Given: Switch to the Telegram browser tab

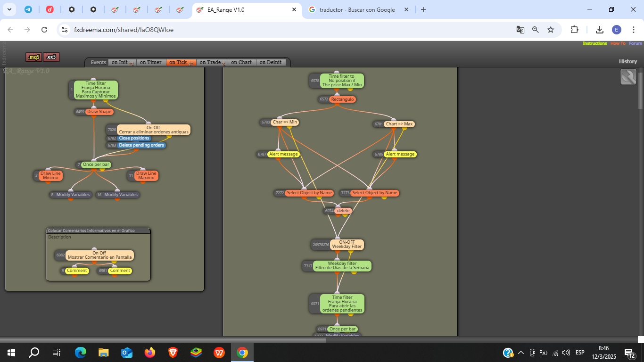Looking at the screenshot, I should coord(28,9).
